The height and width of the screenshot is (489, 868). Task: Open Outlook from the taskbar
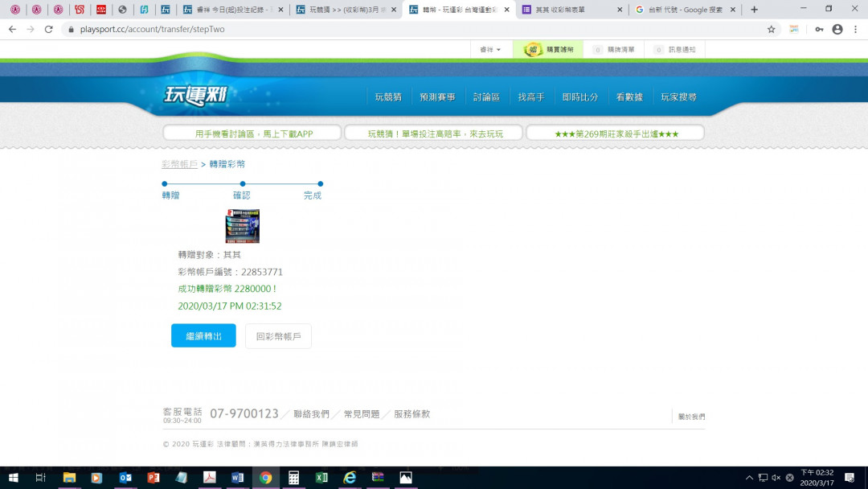125,478
